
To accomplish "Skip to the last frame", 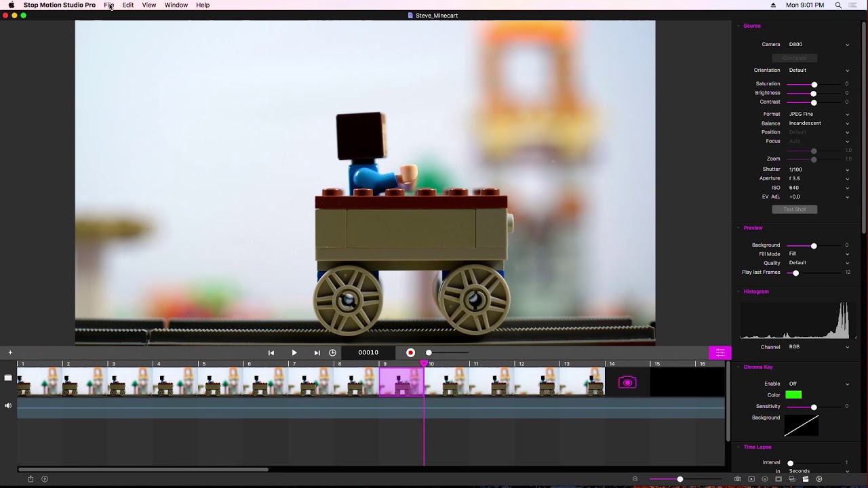I will point(317,352).
